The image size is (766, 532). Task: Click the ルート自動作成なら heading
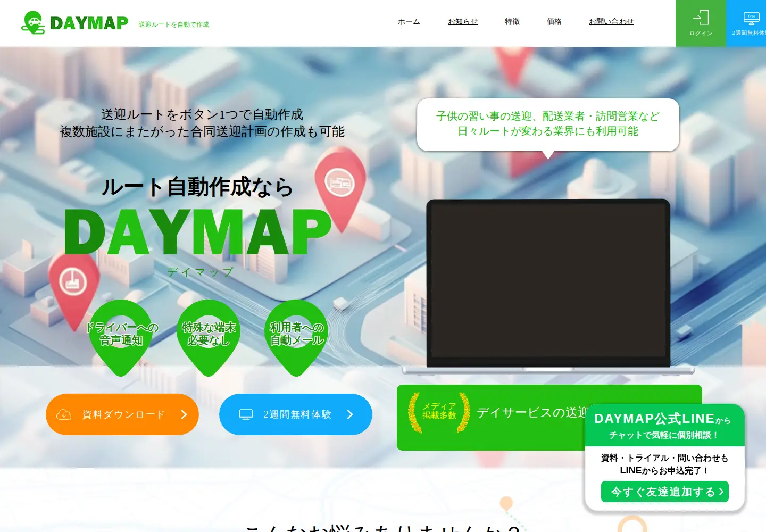197,187
